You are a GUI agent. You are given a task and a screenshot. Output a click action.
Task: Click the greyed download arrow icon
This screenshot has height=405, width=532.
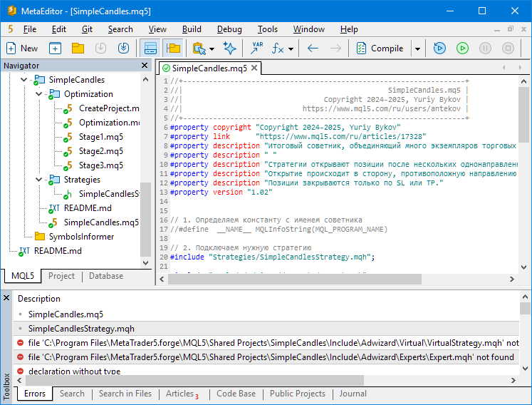(100, 48)
